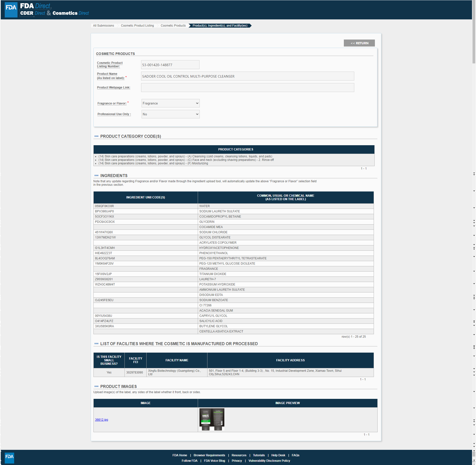Collapse the List of Facilities section
The height and width of the screenshot is (465, 476).
tap(96, 344)
